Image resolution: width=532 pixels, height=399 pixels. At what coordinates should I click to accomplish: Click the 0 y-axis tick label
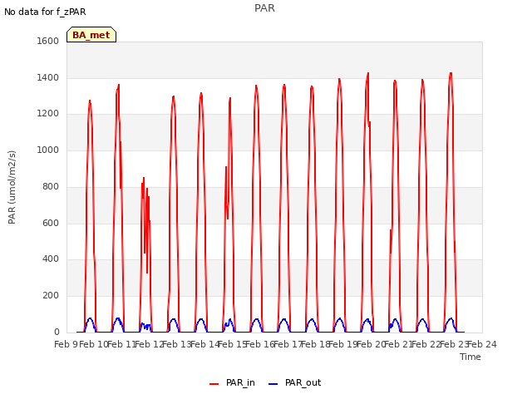pos(57,332)
